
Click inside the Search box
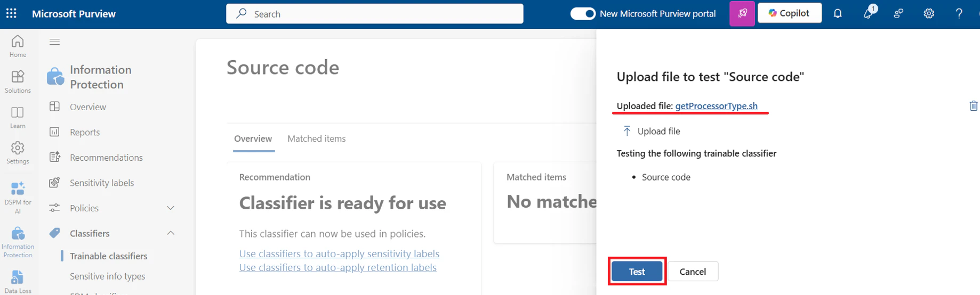pyautogui.click(x=374, y=14)
